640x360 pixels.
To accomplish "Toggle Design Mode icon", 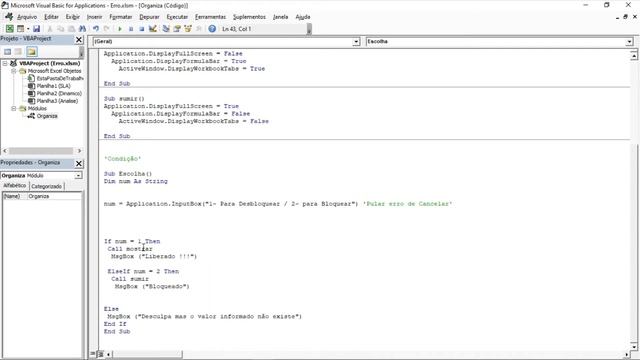I will coord(152,29).
